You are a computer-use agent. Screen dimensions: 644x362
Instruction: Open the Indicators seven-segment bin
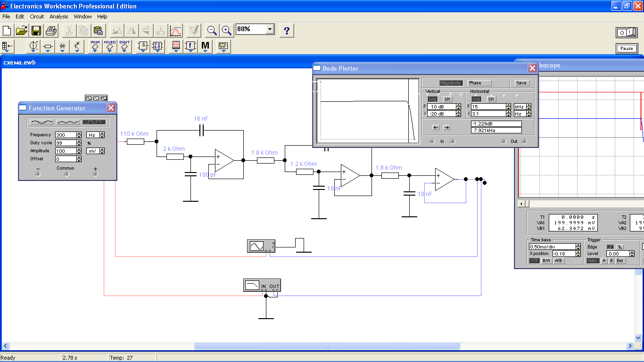[176, 46]
